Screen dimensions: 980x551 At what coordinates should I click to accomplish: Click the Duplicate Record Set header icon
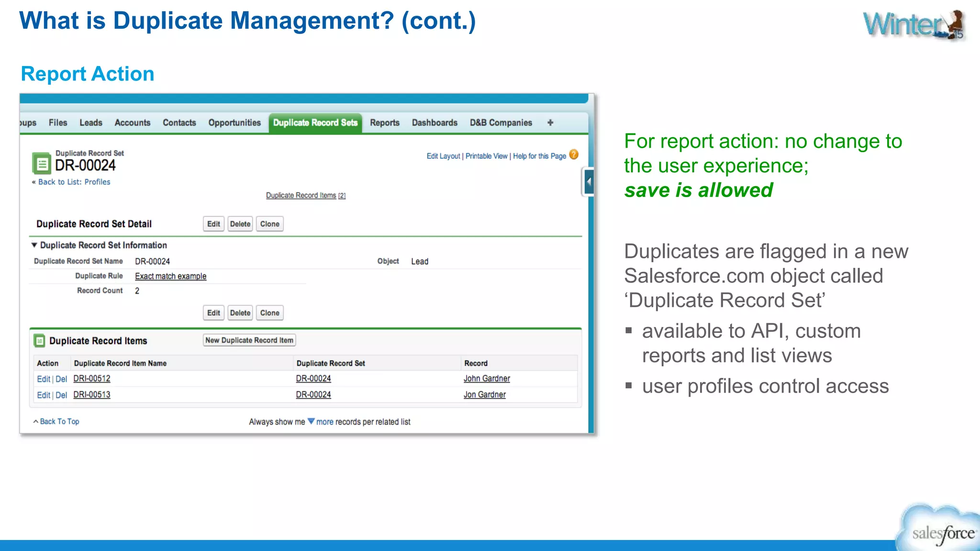[x=42, y=163]
